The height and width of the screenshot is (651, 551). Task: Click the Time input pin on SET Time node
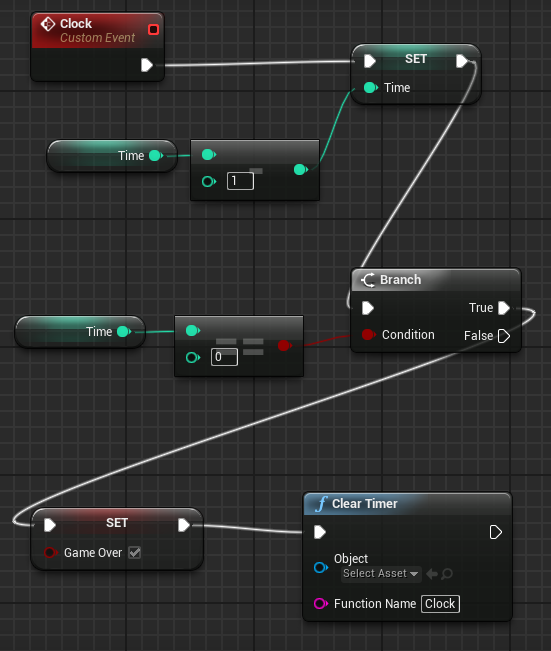pos(370,88)
